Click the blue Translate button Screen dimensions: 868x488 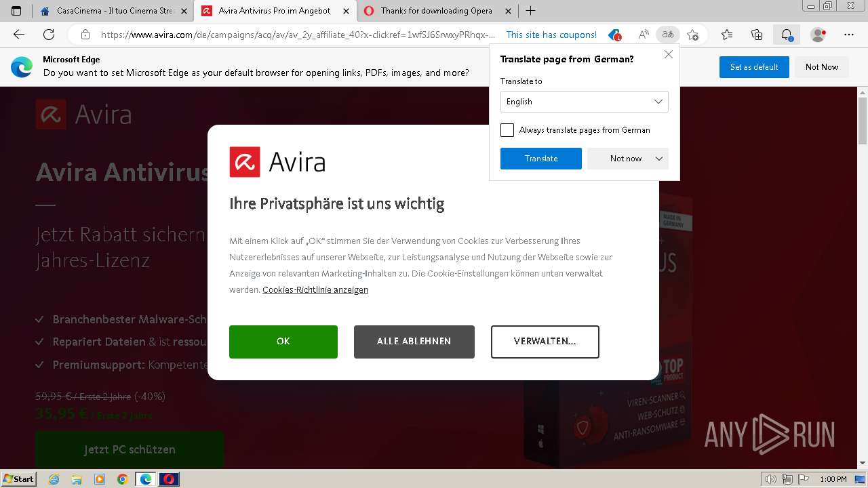coord(541,159)
